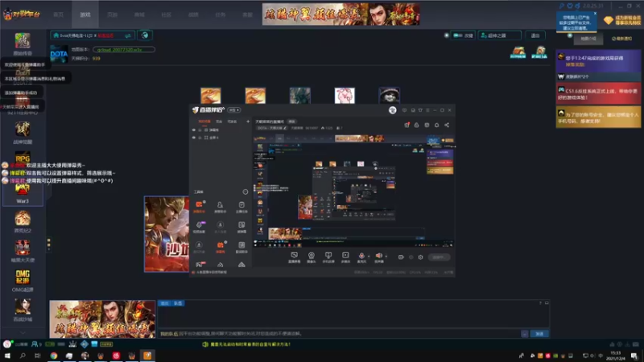Open the bottom-left banner advertisement
Viewport: 644px width, 362px height.
(x=102, y=319)
